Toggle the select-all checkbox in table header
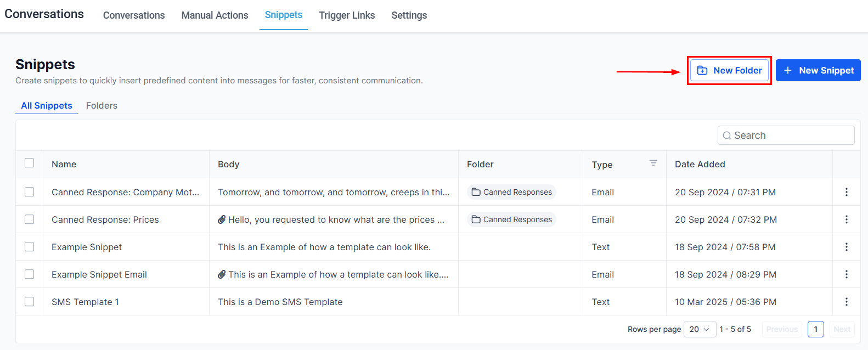This screenshot has width=868, height=350. click(x=30, y=163)
